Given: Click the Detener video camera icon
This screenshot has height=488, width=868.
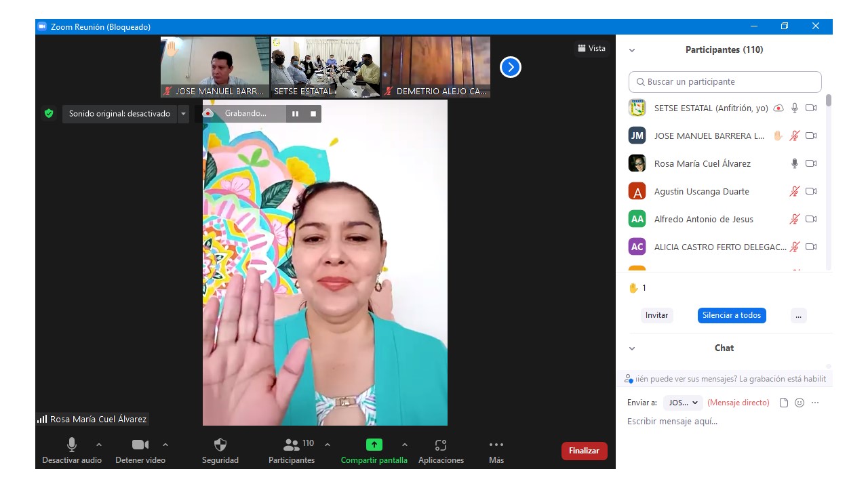Looking at the screenshot, I should point(140,445).
